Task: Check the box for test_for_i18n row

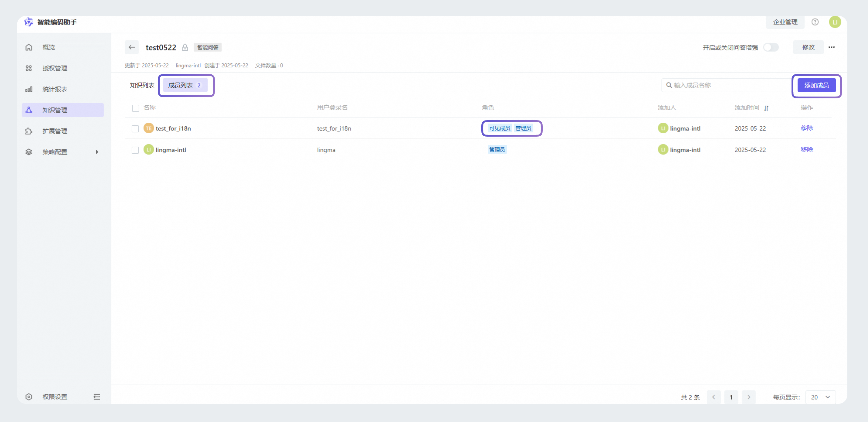Action: 135,129
